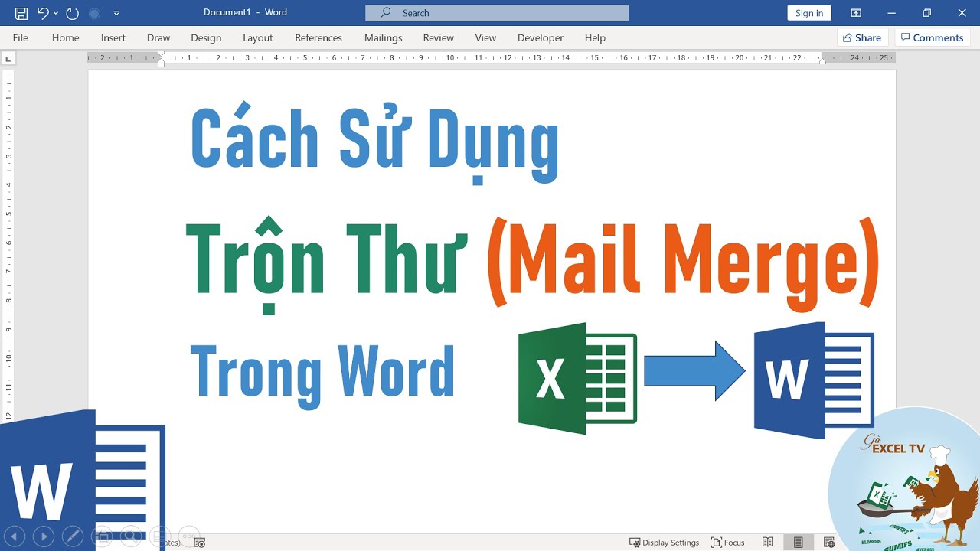Open the Mailings tab
This screenshot has height=551, width=980.
pyautogui.click(x=384, y=37)
